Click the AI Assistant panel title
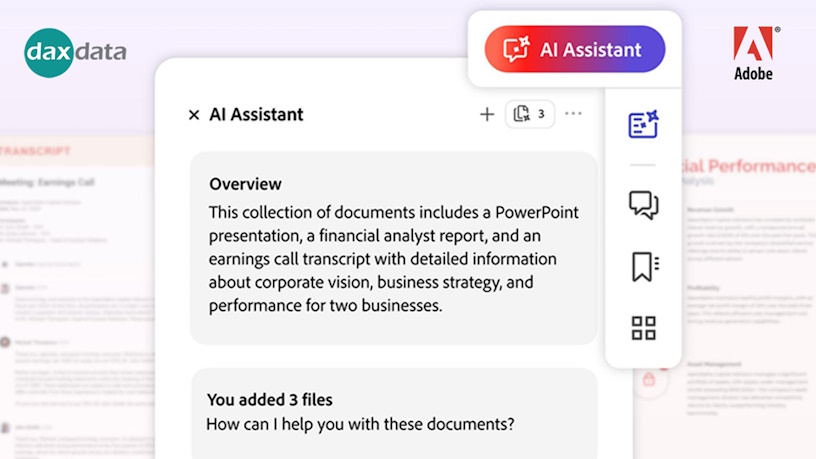Screen dimensions: 816x459 pos(256,114)
